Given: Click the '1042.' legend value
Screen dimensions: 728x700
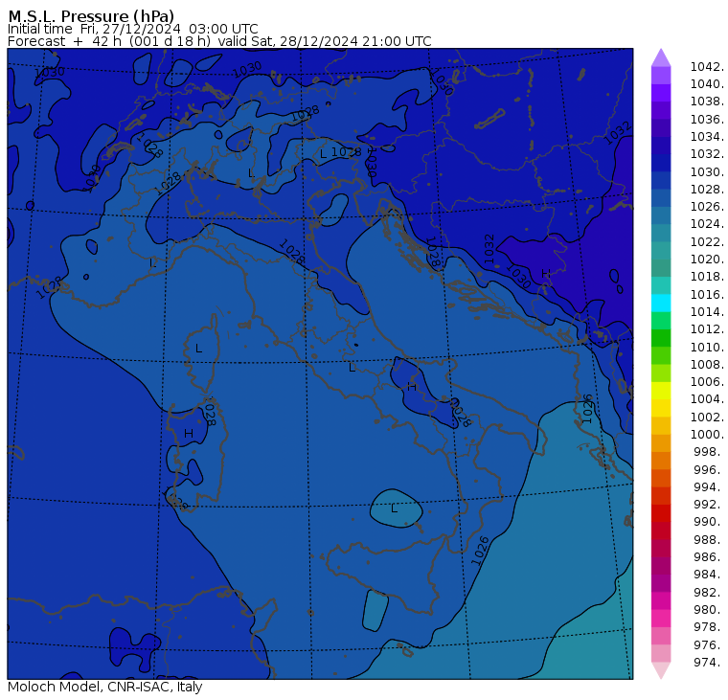Looking at the screenshot, I should pos(707,67).
